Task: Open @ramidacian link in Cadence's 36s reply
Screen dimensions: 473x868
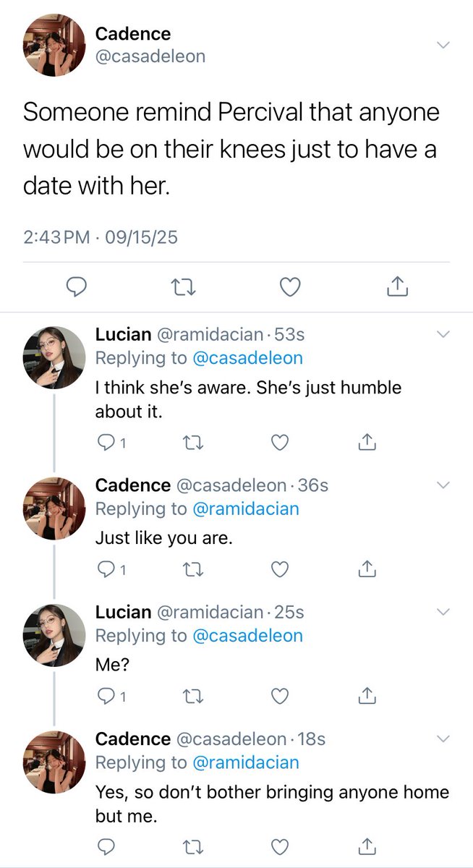Action: 245,509
